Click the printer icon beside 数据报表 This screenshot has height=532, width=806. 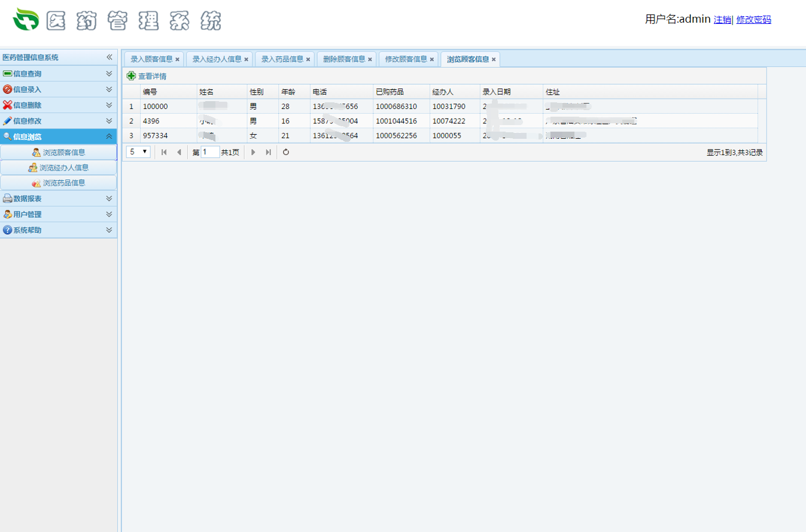point(7,198)
